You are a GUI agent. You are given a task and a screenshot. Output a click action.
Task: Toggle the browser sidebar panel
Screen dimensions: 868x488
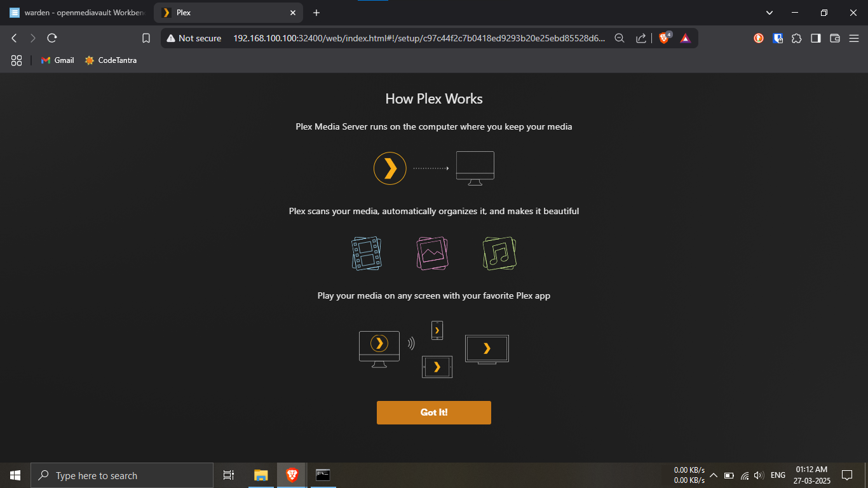(815, 38)
